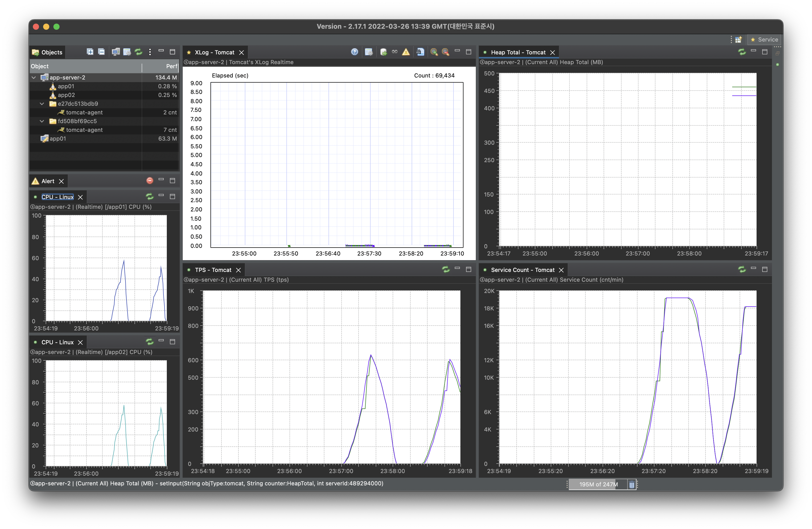Collapse the e27dc513bdb9 folder

point(42,104)
